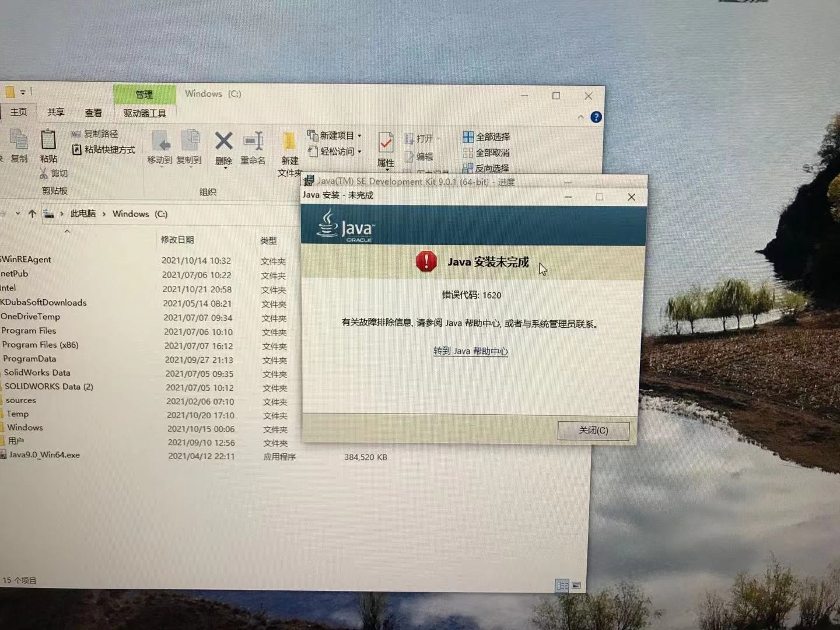Switch to the Home ribbon tab
The width and height of the screenshot is (840, 630).
pos(18,111)
